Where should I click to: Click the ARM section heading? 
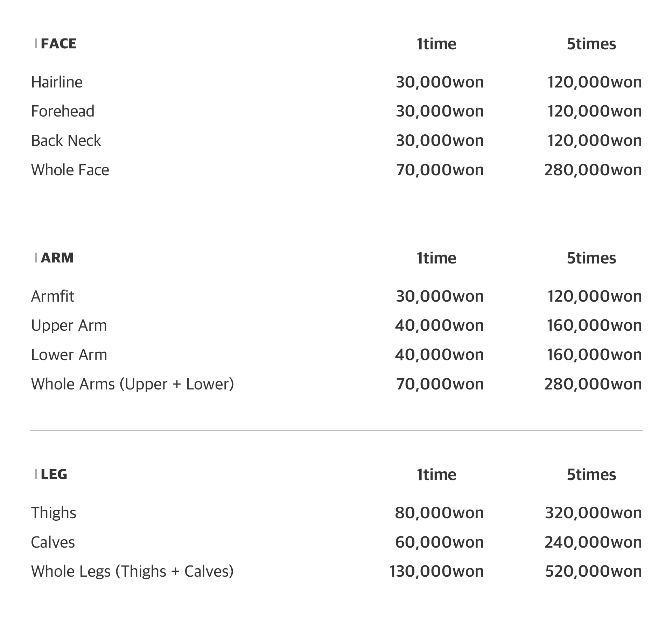[57, 258]
